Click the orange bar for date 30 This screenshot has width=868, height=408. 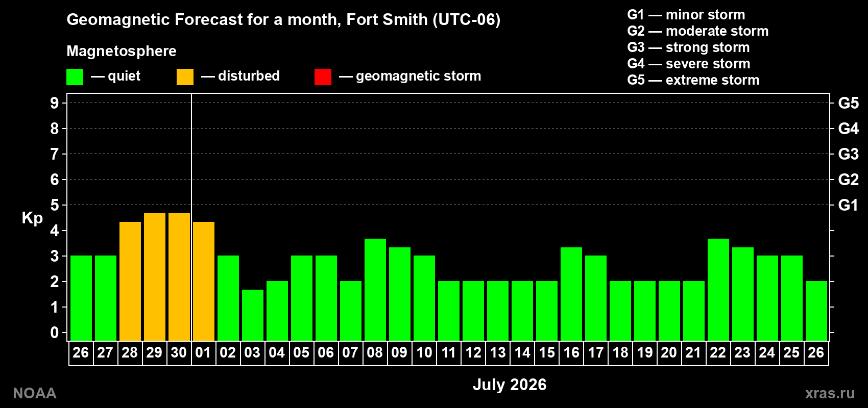(x=179, y=277)
